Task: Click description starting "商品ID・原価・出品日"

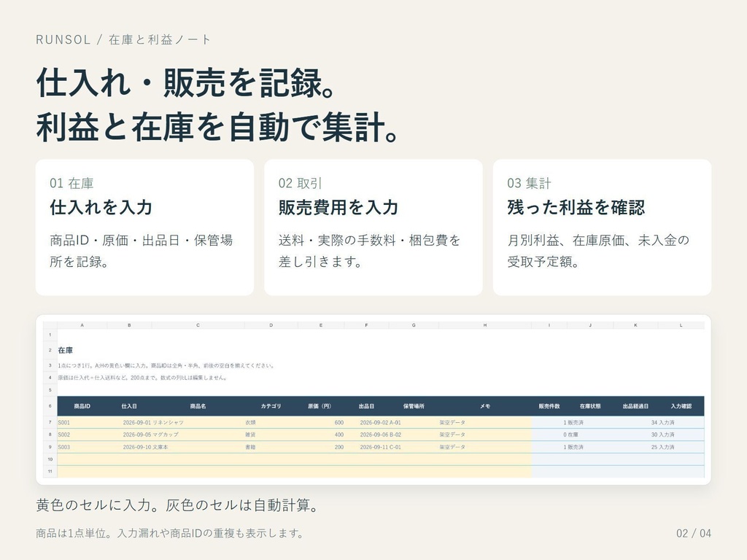Action: point(141,251)
